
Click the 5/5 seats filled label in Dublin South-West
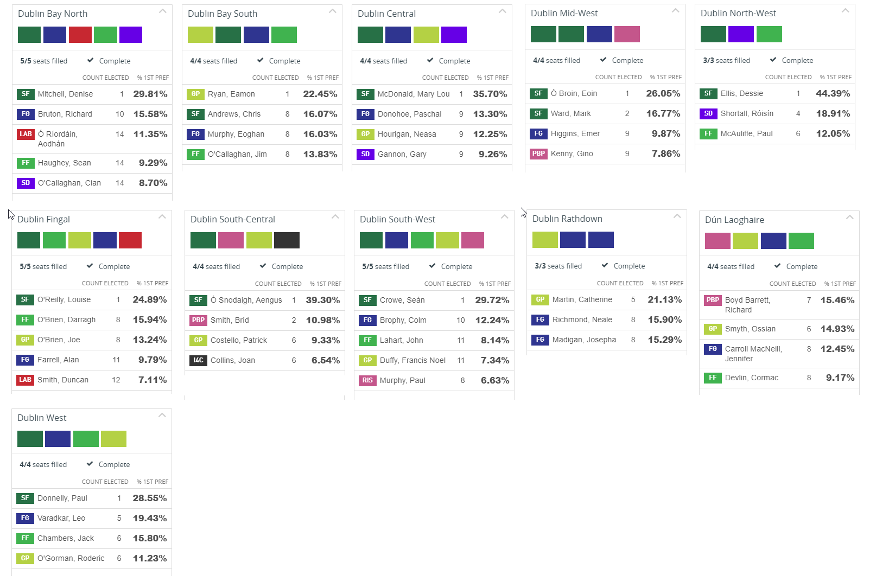click(x=385, y=266)
